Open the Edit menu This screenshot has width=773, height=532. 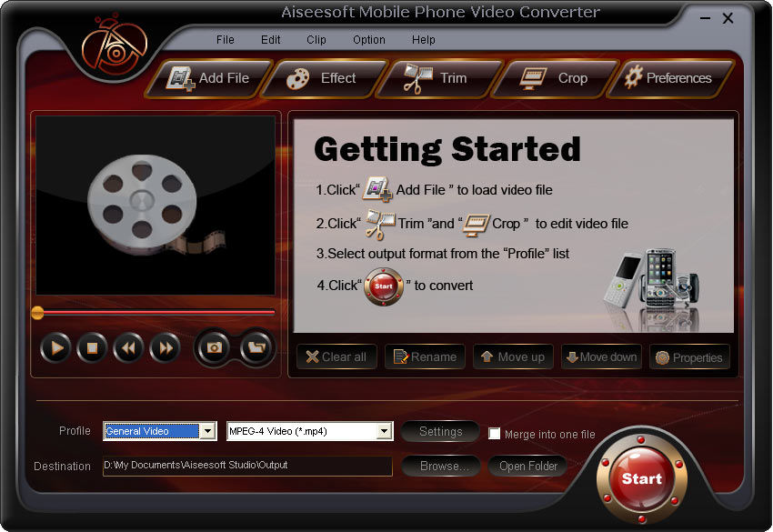click(x=271, y=40)
